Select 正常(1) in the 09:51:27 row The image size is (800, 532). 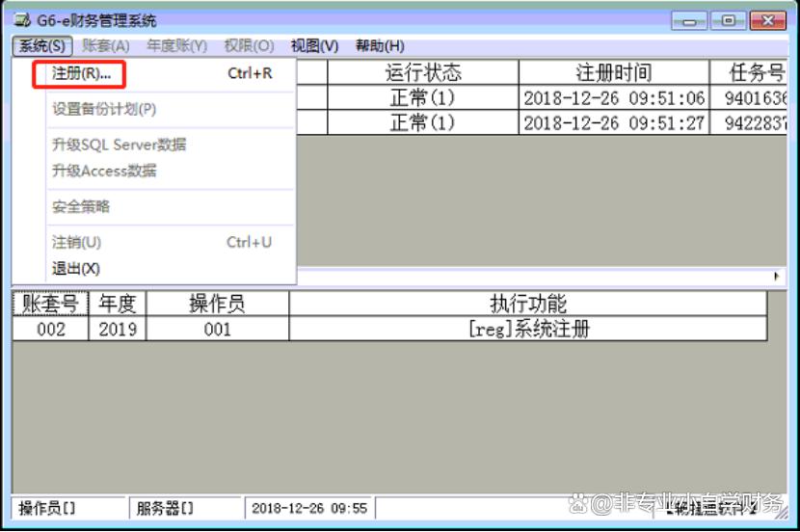coord(423,122)
